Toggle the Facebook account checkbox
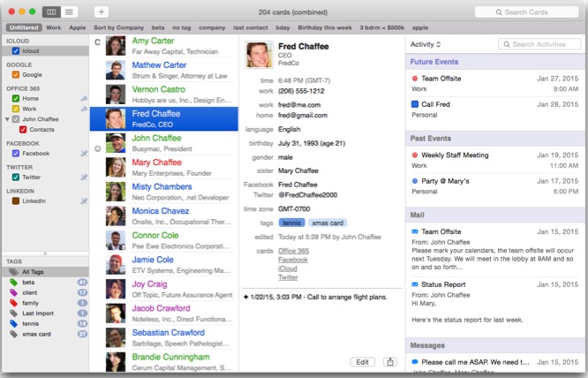588x378 pixels. [x=16, y=154]
